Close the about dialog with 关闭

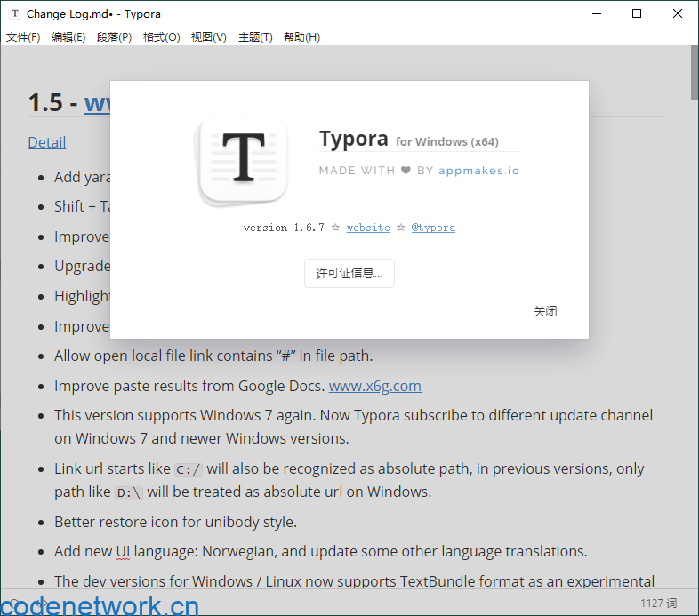(x=545, y=311)
